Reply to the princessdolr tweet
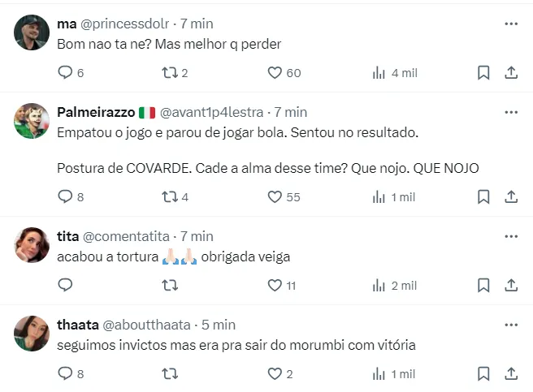This screenshot has width=533, height=392. click(66, 73)
